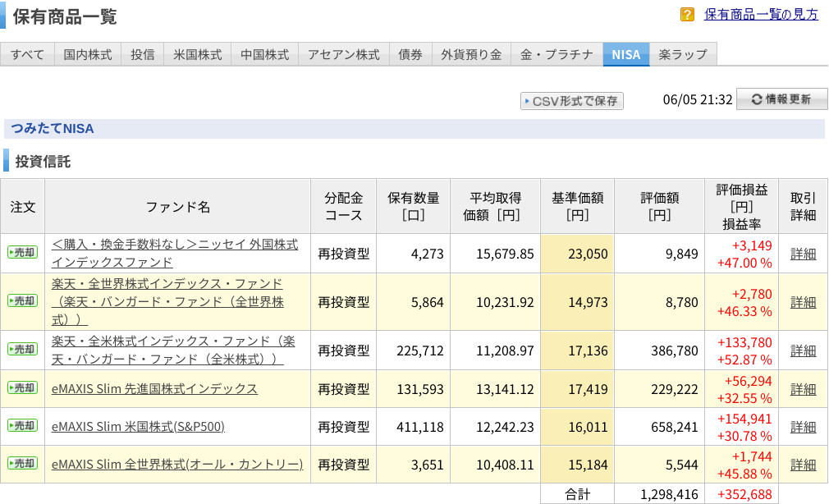Click the 合計 total label
Image resolution: width=829 pixels, height=504 pixels.
point(577,494)
